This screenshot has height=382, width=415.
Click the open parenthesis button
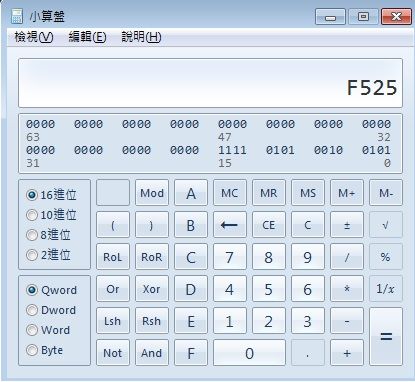click(x=113, y=225)
